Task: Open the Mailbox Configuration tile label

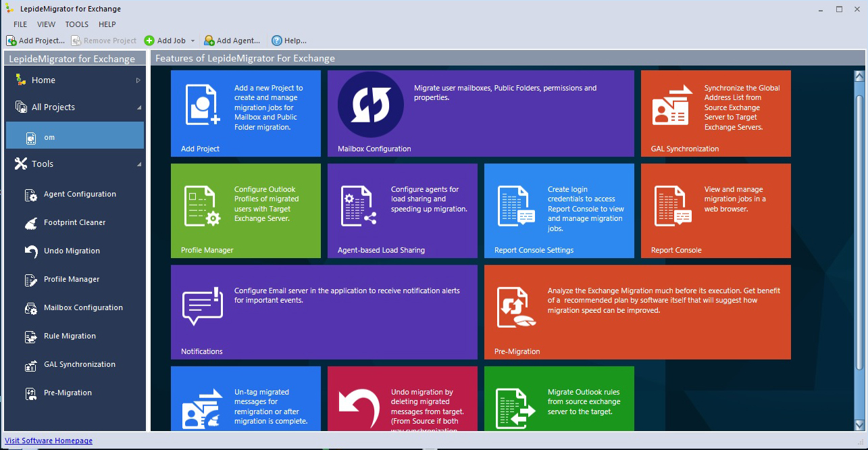Action: 374,149
